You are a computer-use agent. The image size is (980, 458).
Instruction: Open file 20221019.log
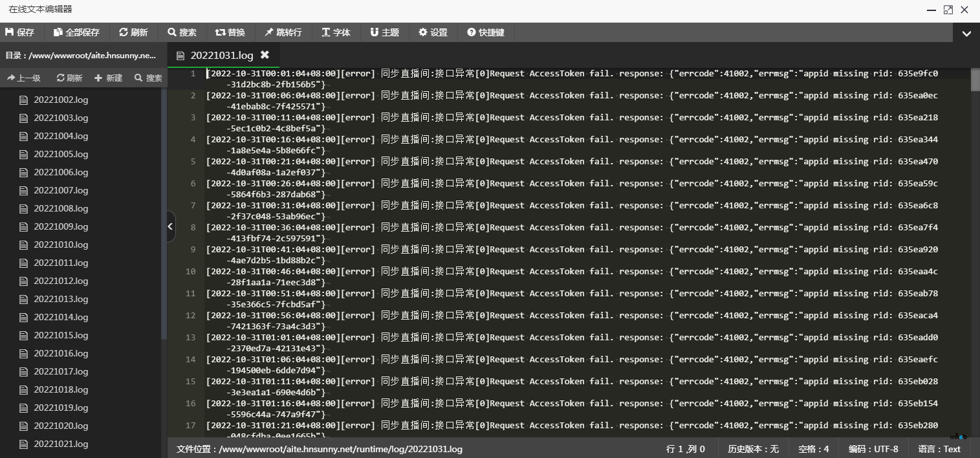point(61,408)
